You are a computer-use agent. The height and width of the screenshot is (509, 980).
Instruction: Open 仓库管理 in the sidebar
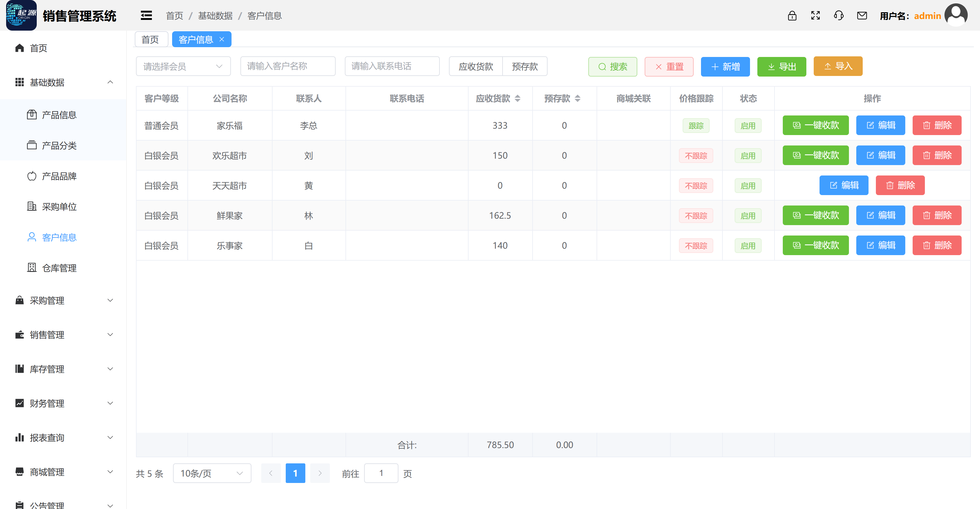(63, 268)
